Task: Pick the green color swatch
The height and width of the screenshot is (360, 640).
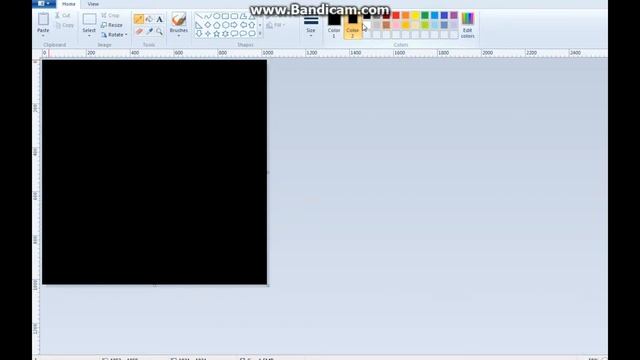Action: point(425,16)
